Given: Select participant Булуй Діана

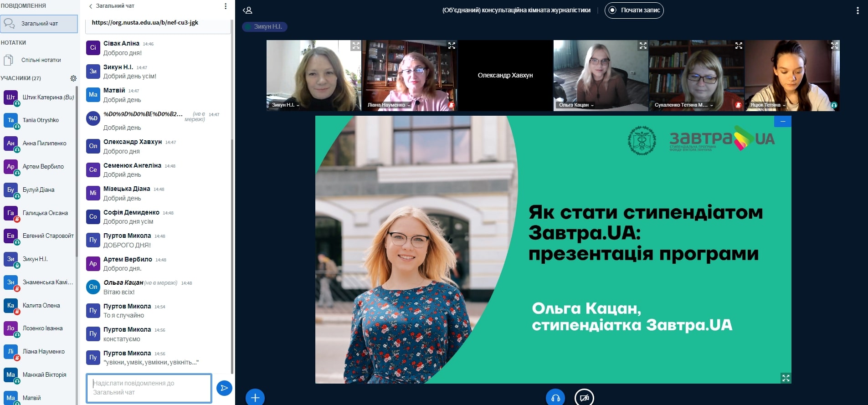Looking at the screenshot, I should point(39,190).
